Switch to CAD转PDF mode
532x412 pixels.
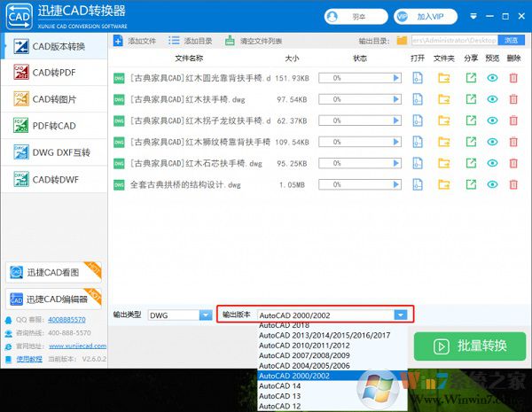click(55, 73)
